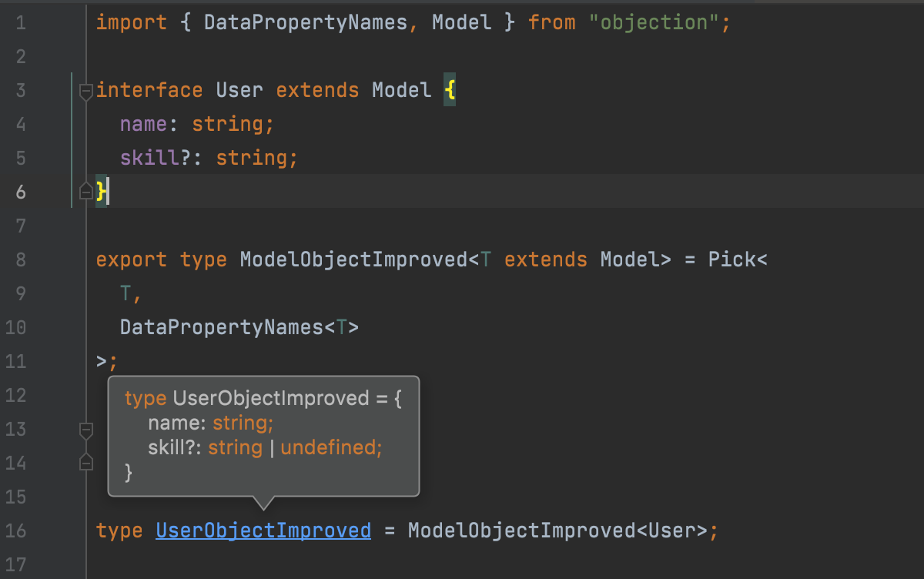The width and height of the screenshot is (924, 579).
Task: Click line number 8 in the gutter
Action: point(21,260)
